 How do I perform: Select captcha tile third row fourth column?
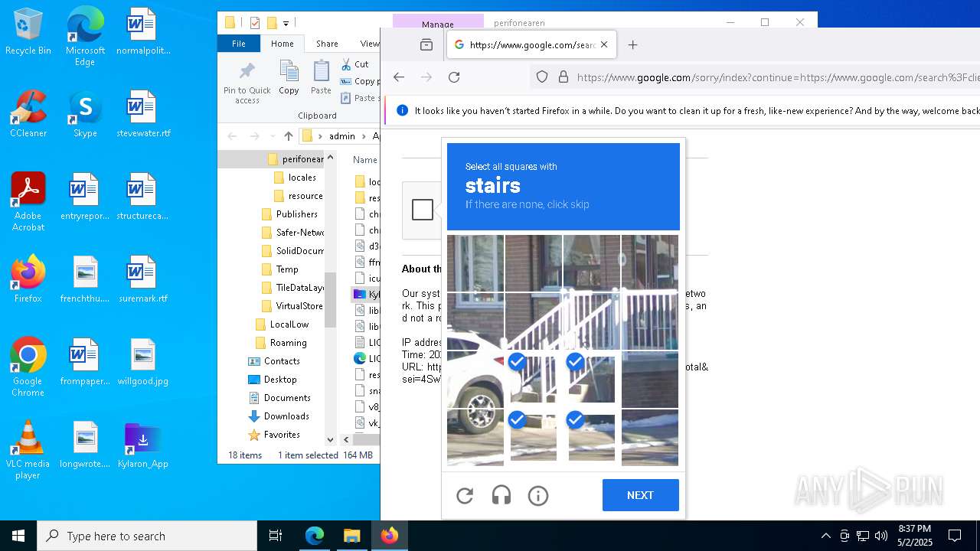click(x=650, y=380)
